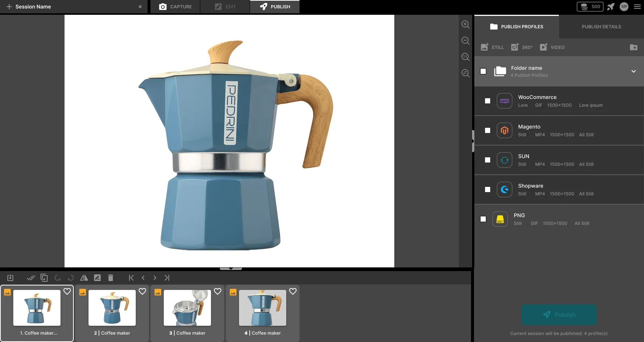Viewport: 644px width, 342px height.
Task: Check the PNG profile checkbox
Action: (x=483, y=219)
